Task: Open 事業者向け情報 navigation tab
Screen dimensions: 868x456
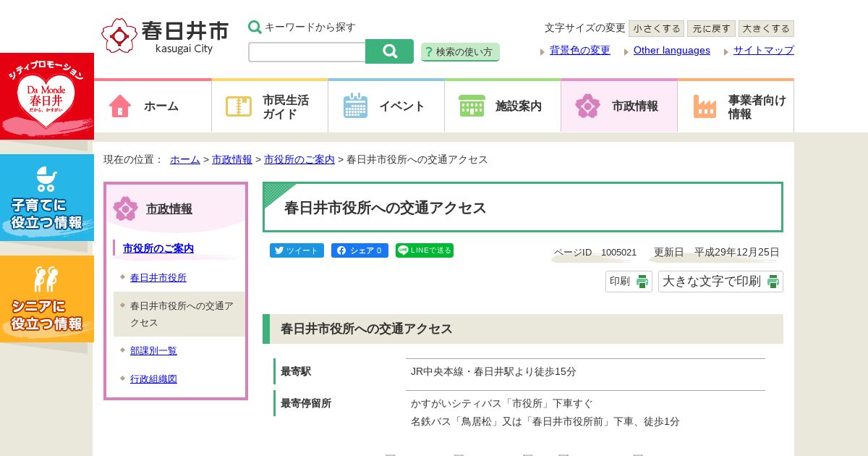Action: click(736, 106)
